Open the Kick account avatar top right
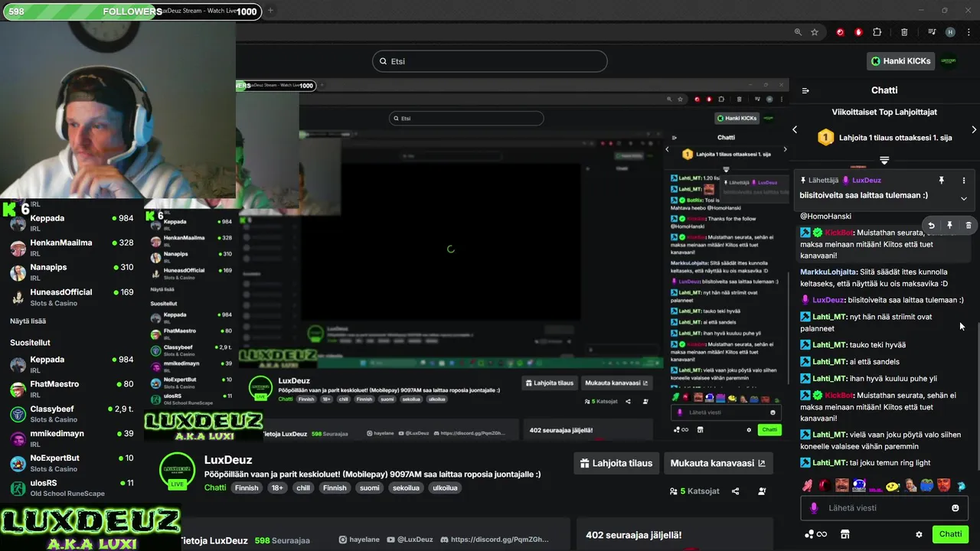This screenshot has width=980, height=551. (x=949, y=60)
